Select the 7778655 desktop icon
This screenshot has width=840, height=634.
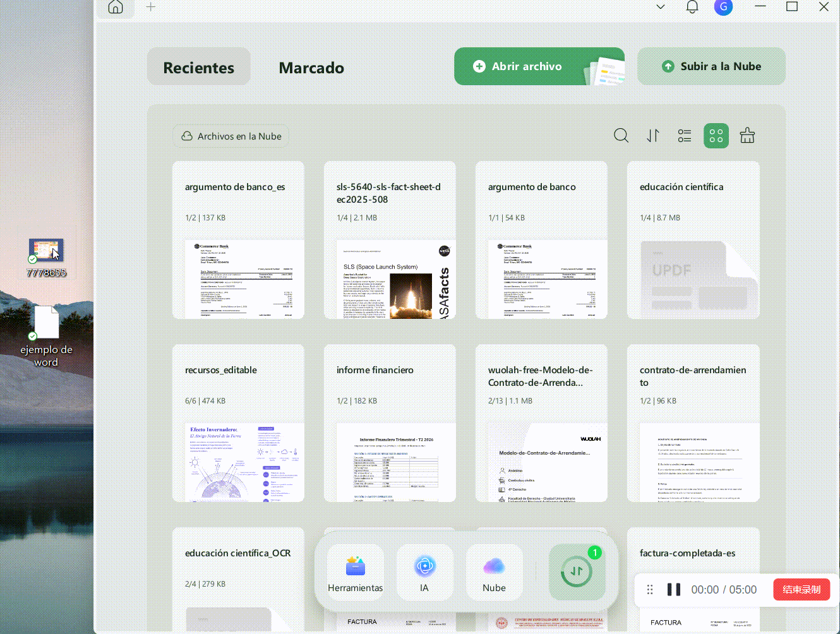pos(46,258)
